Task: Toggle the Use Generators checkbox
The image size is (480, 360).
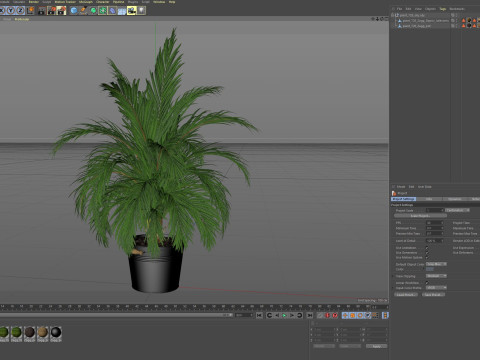Action: 427,253
